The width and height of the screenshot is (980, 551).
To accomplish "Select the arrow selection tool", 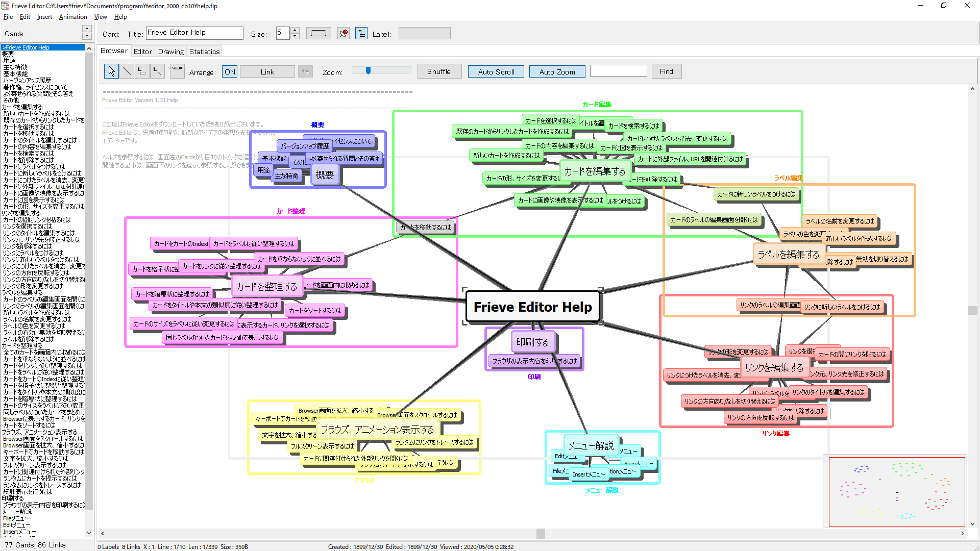I will [111, 71].
